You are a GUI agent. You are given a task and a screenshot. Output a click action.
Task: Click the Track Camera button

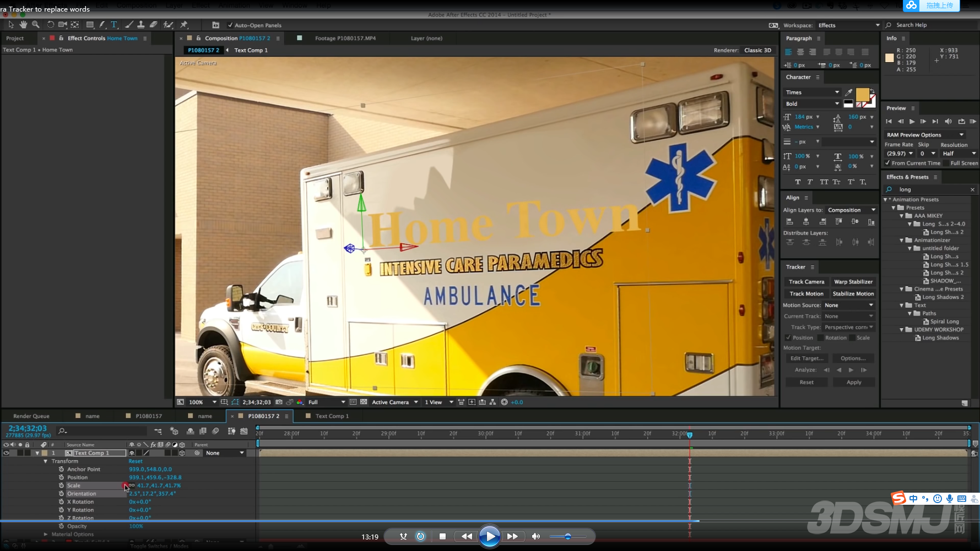coord(806,282)
